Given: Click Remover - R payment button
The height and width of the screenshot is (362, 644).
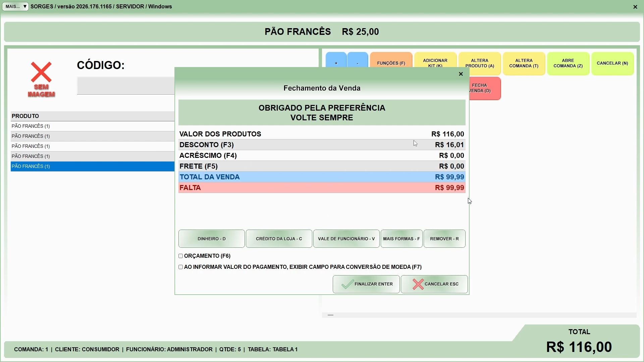Looking at the screenshot, I should [x=444, y=239].
